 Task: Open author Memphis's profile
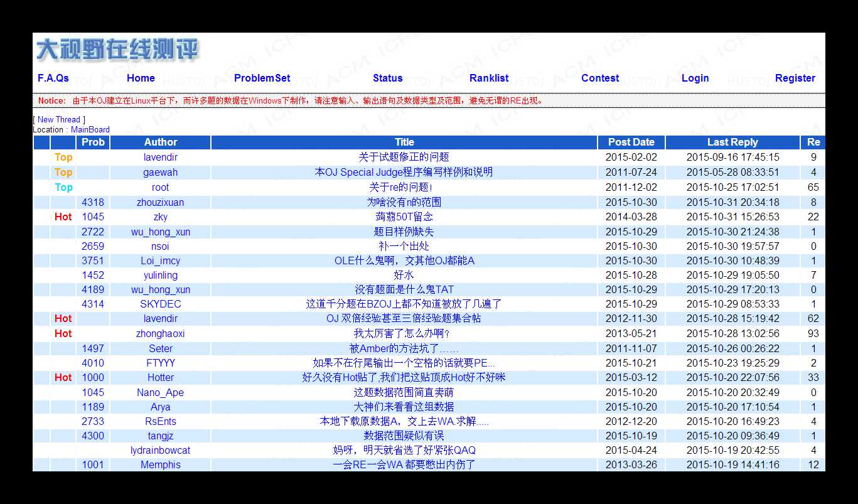[x=161, y=464]
